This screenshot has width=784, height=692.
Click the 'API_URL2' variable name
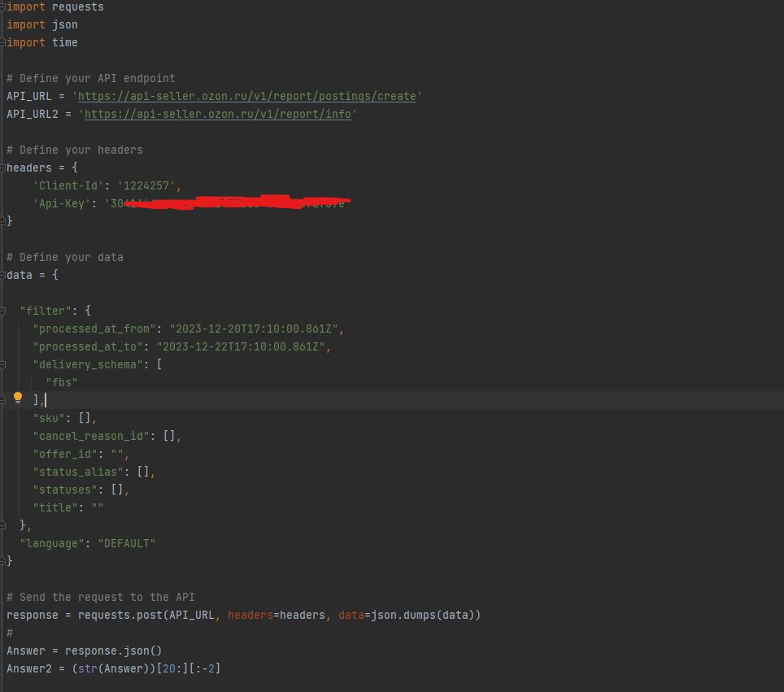click(x=33, y=114)
